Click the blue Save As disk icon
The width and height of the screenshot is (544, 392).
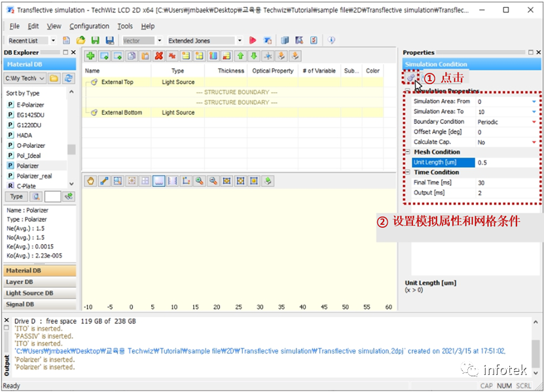click(109, 40)
